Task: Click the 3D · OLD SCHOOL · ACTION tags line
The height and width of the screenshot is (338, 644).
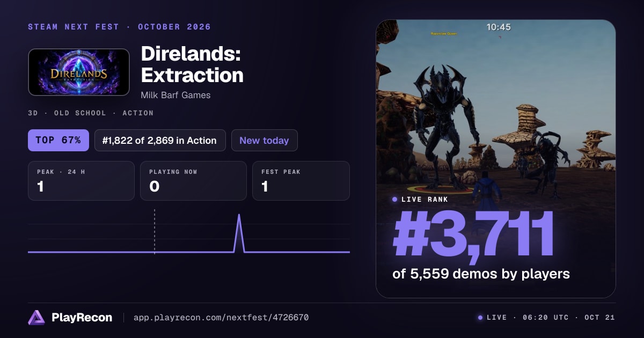Action: 91,113
